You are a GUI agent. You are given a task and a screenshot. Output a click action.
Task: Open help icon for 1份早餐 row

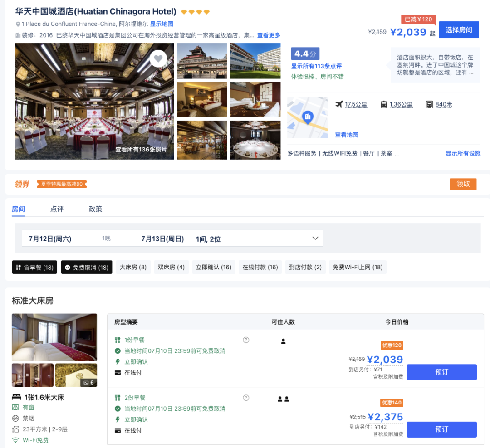point(246,340)
